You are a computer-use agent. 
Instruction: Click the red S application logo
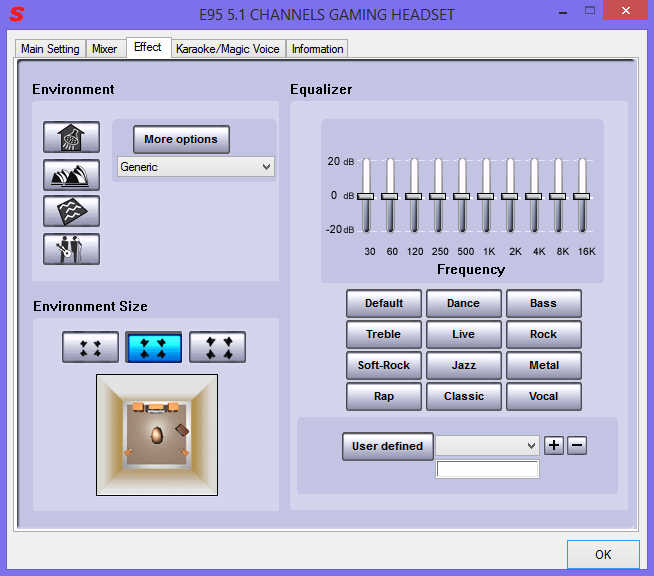[x=17, y=14]
